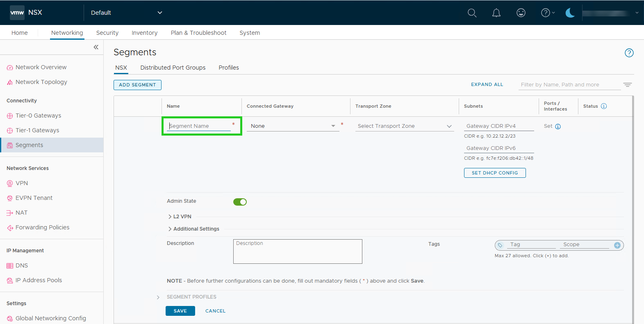Open the Plan & Troubleshoot tab
644x324 pixels.
click(x=198, y=33)
